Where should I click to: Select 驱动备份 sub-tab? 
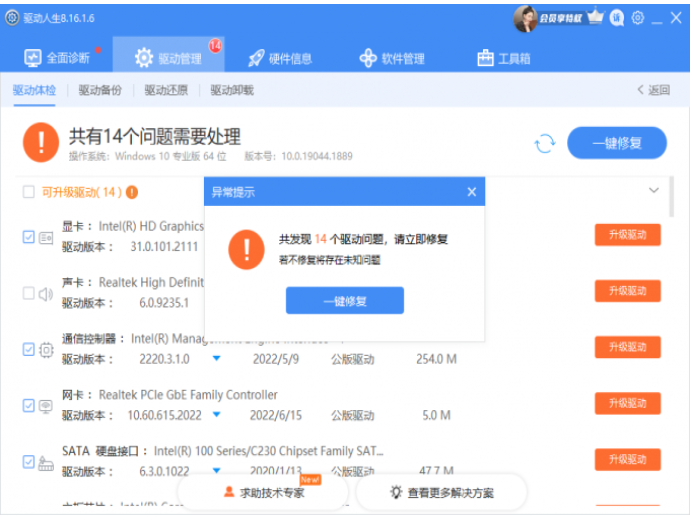[100, 91]
